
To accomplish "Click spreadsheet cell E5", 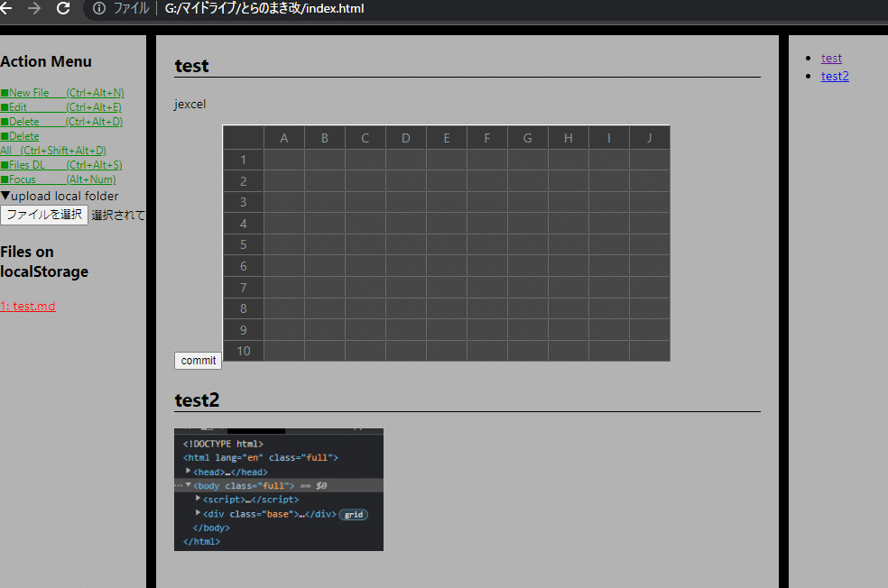I will coord(447,245).
